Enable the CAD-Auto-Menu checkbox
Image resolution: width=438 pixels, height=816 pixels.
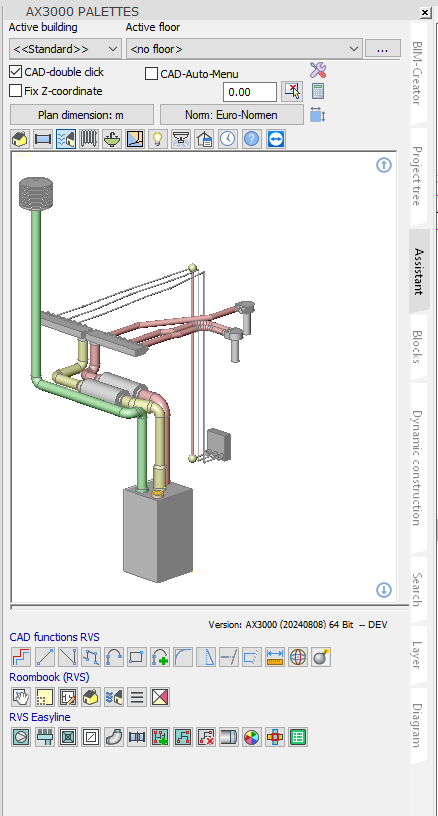(151, 74)
